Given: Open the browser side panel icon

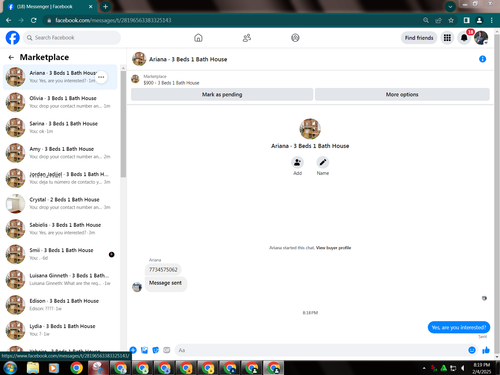Looking at the screenshot, I should pyautogui.click(x=466, y=20).
